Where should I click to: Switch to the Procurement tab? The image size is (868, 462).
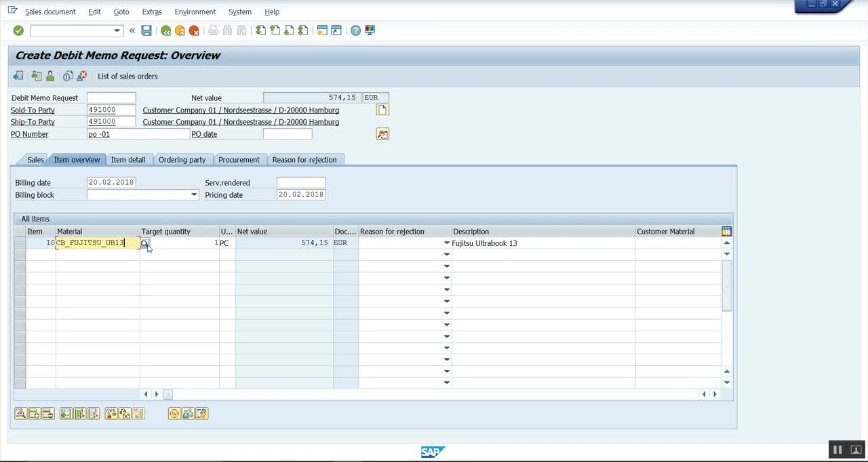point(239,160)
